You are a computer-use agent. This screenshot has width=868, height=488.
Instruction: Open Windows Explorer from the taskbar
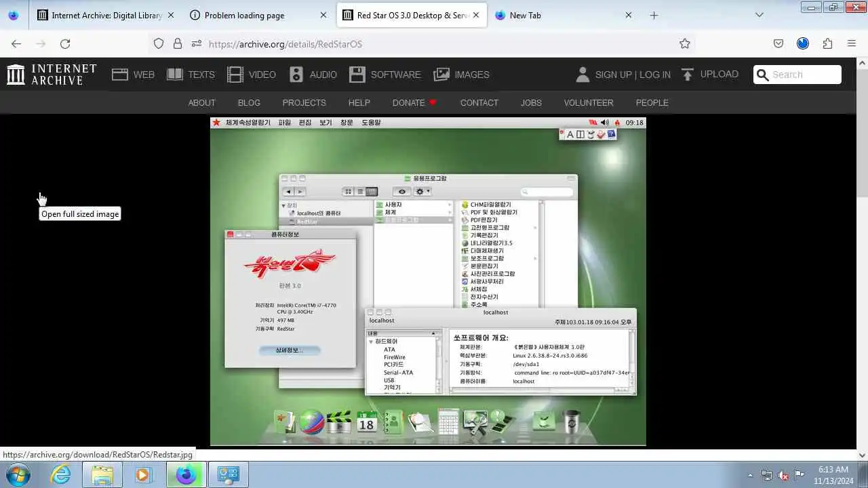pyautogui.click(x=102, y=474)
